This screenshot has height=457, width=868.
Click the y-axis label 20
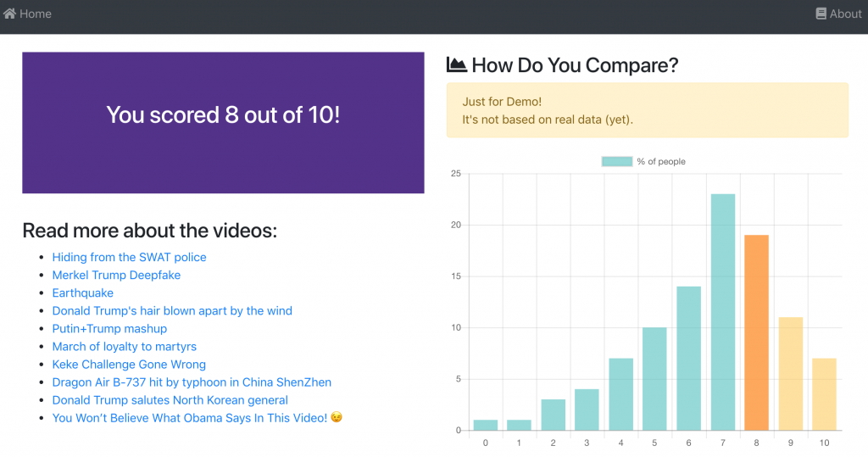(x=455, y=225)
